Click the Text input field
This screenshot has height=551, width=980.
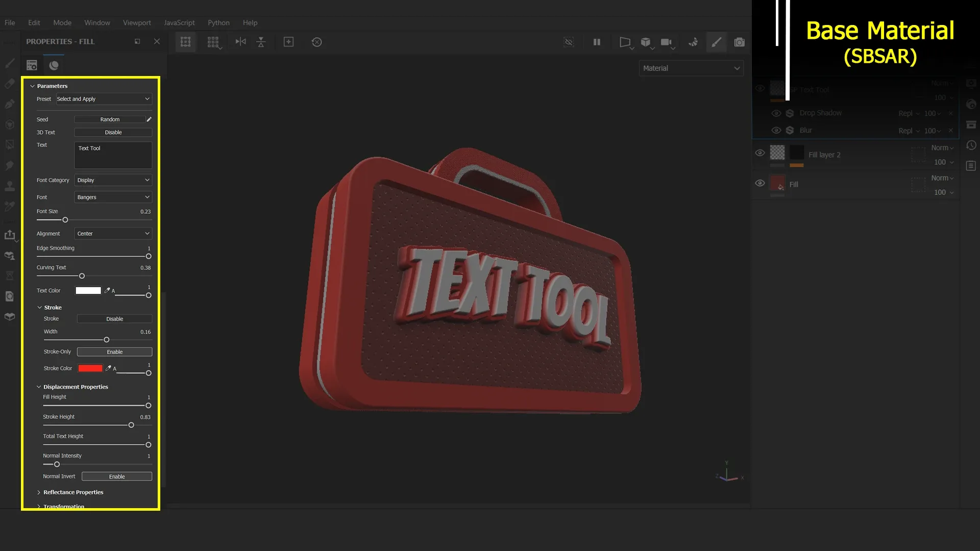pos(112,155)
